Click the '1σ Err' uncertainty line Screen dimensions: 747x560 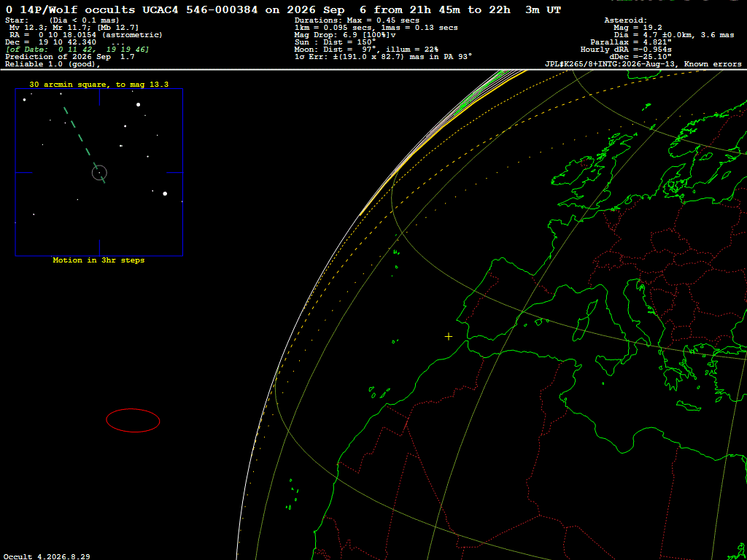coord(383,57)
